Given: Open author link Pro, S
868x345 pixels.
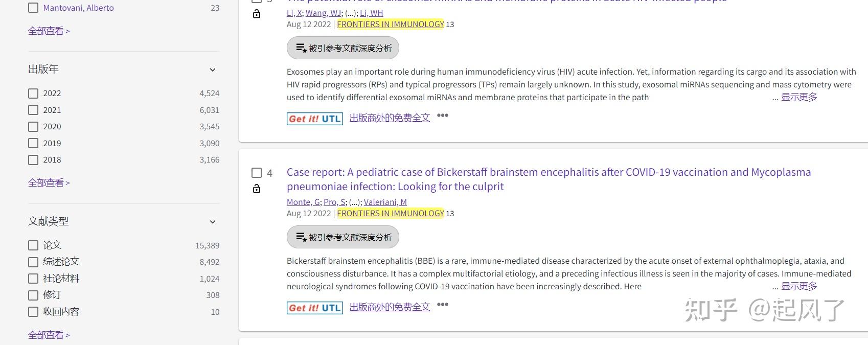Looking at the screenshot, I should [334, 202].
